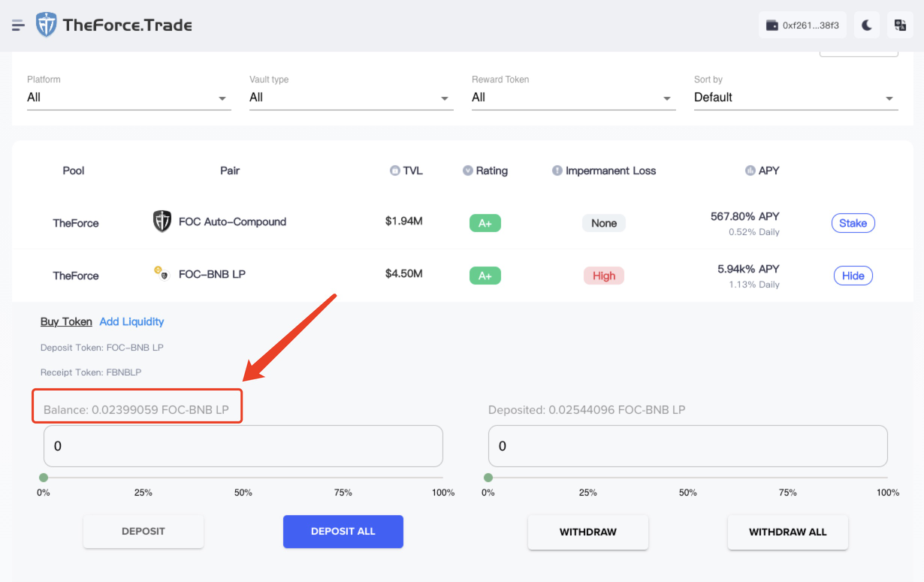924x582 pixels.
Task: Focus the deposit amount input field
Action: coord(243,446)
